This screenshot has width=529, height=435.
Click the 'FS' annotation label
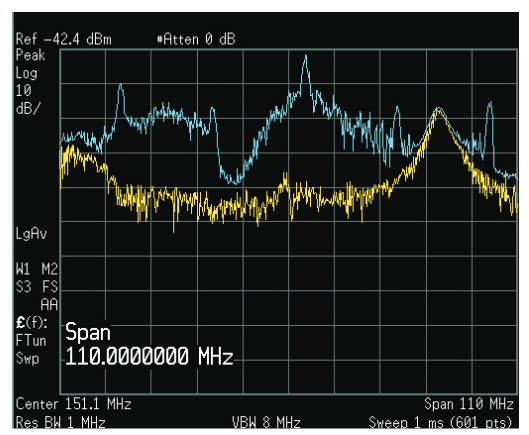[50, 287]
